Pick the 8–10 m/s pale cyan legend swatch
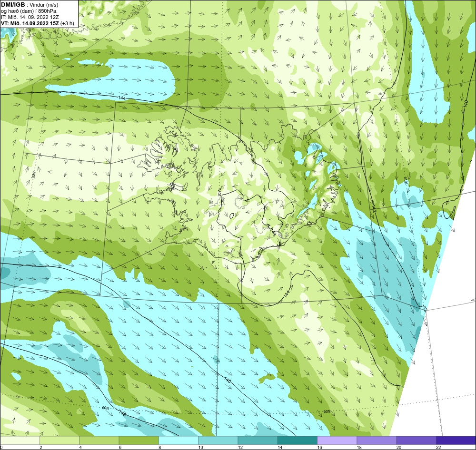Viewport: 476px width, 450px height. pos(178,440)
